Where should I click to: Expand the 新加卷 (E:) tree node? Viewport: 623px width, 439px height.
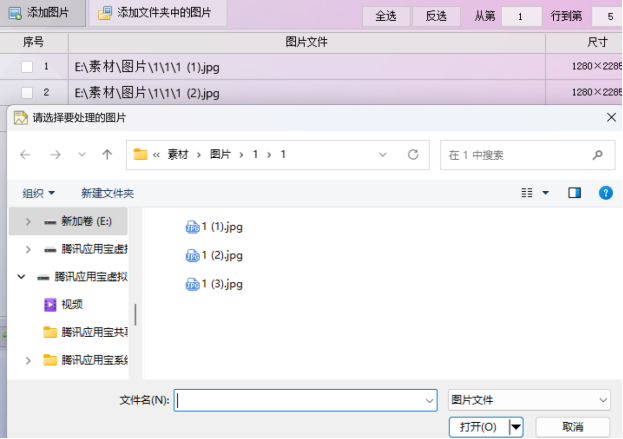click(x=28, y=222)
